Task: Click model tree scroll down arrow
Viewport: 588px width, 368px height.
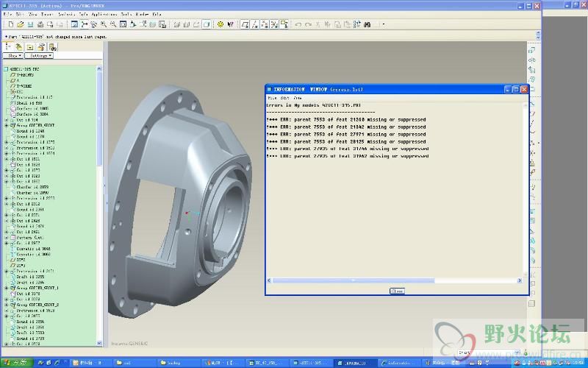Action: pos(99,343)
